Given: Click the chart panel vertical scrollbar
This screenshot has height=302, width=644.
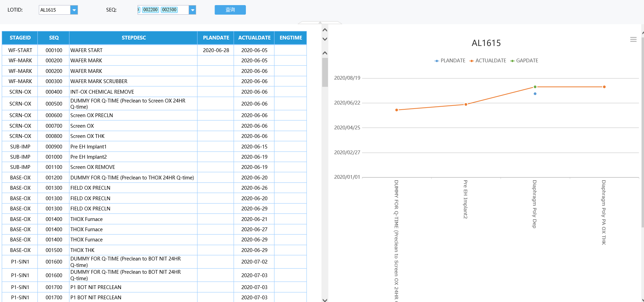Looking at the screenshot, I should tap(643, 132).
